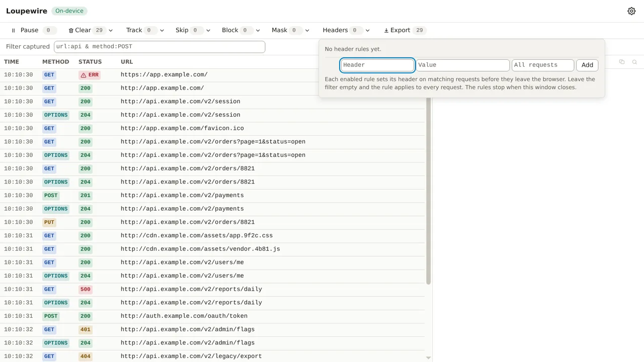Select the OPTIONS /v2/users/me row

click(x=212, y=276)
